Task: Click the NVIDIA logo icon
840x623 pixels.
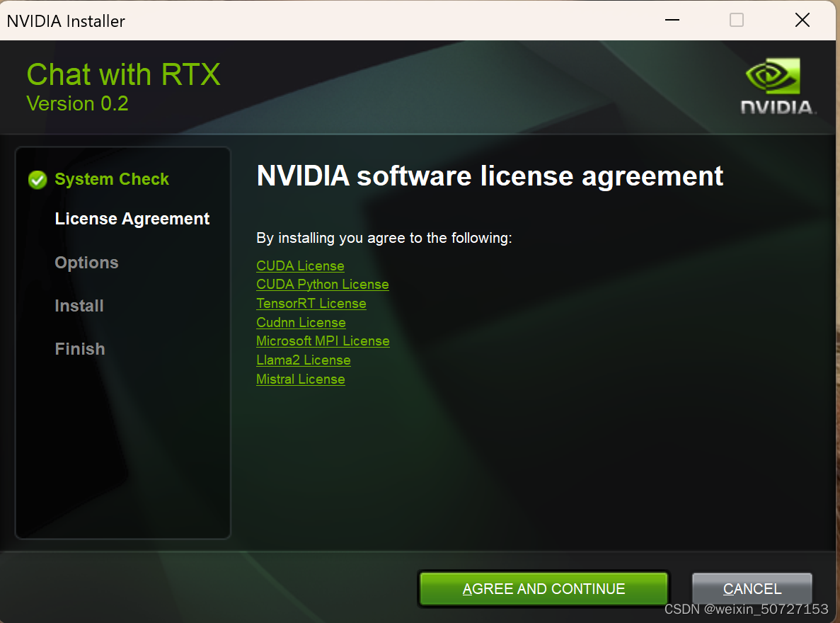Action: click(778, 86)
